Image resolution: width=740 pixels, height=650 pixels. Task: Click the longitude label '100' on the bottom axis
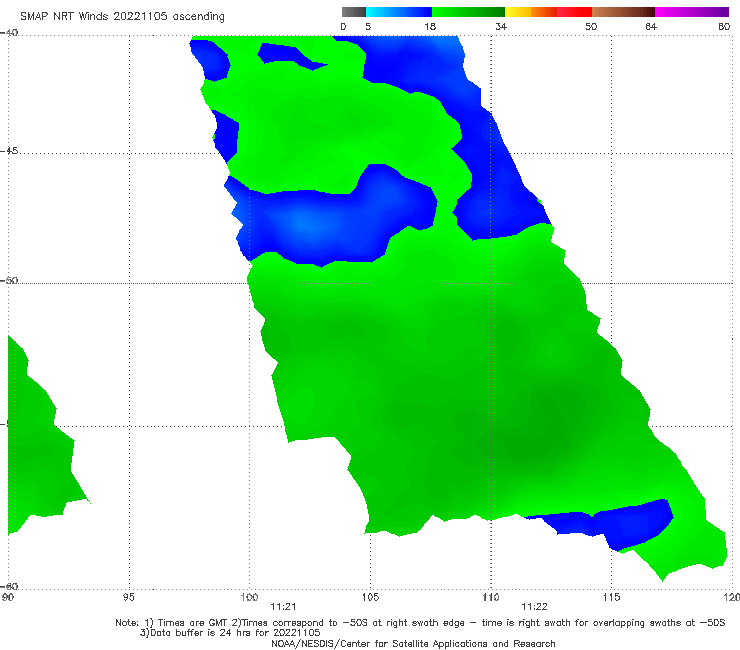point(249,597)
